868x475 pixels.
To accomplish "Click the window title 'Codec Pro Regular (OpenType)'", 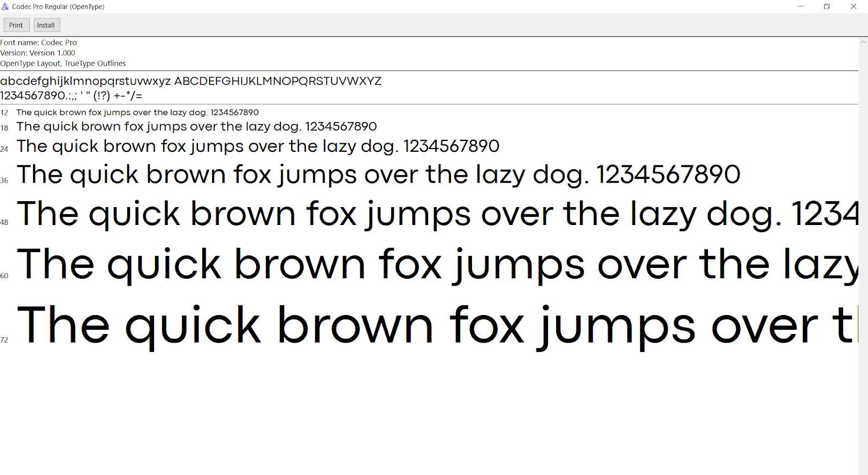I will tap(58, 7).
